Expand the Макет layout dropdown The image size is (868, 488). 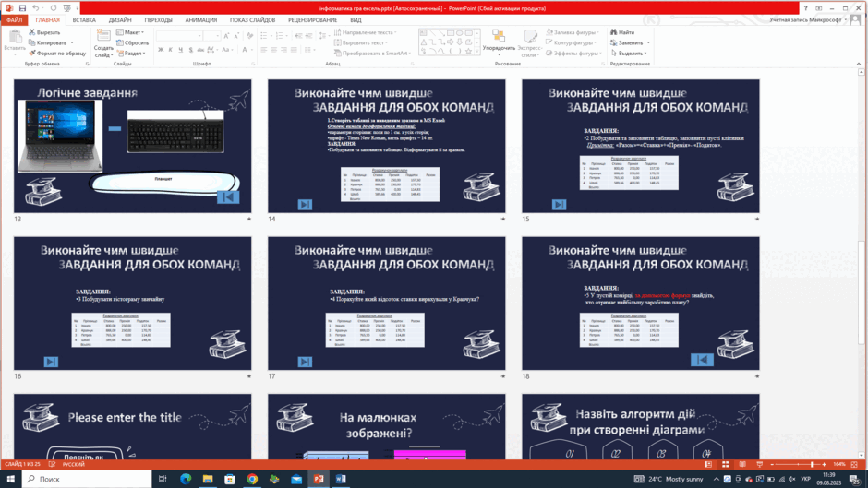point(130,32)
